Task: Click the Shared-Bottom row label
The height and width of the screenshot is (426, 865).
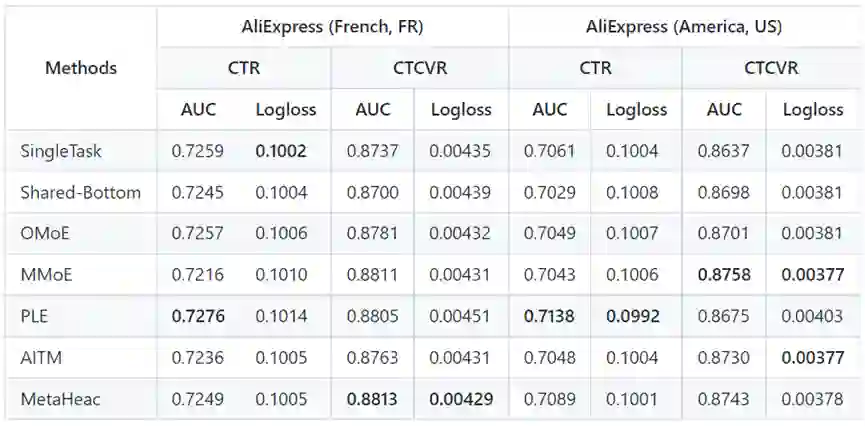Action: (x=80, y=192)
